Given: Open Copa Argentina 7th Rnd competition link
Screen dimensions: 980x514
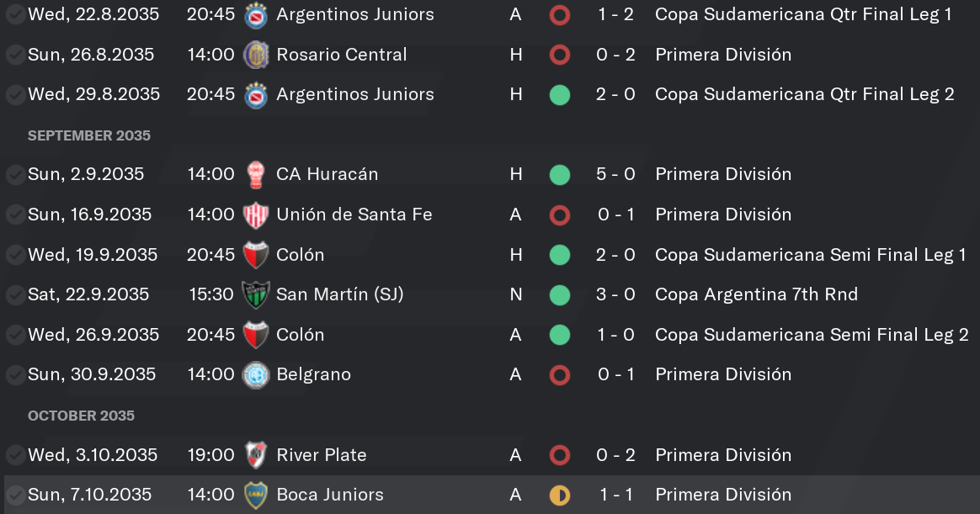Looking at the screenshot, I should pos(756,294).
